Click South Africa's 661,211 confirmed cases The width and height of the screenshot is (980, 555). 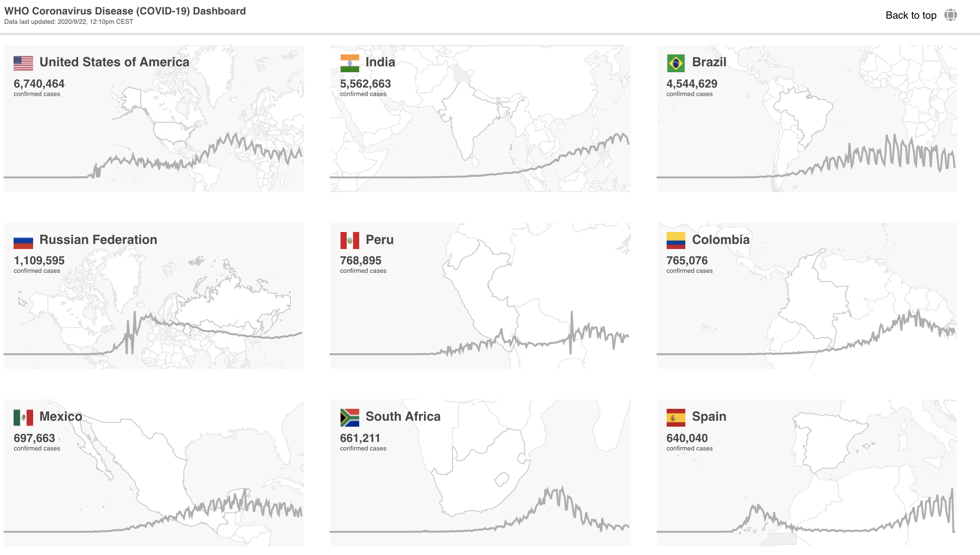[x=360, y=438]
